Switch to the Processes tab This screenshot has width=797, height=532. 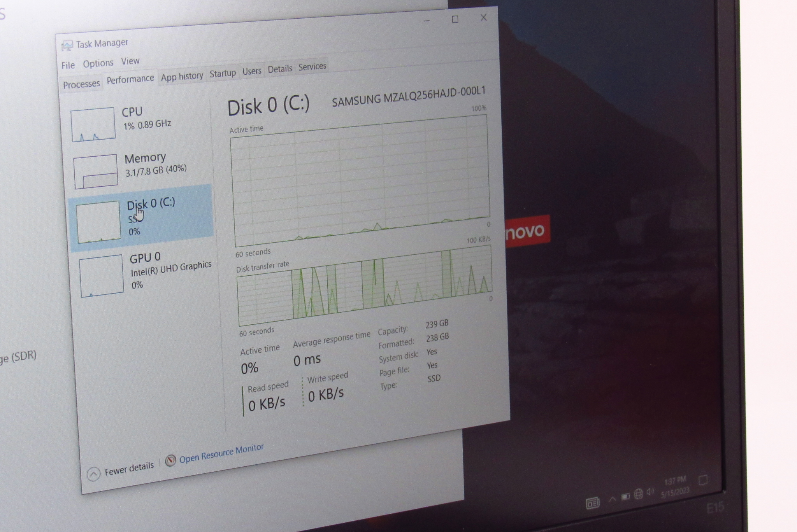click(81, 84)
